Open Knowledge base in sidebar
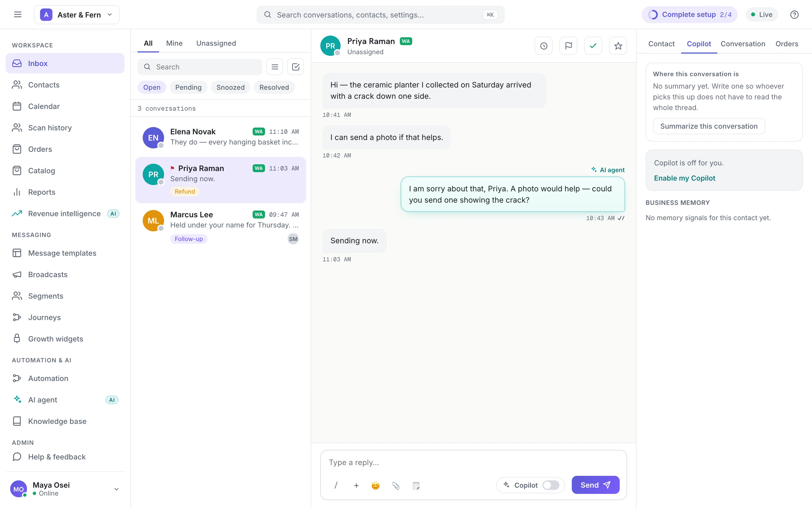This screenshot has width=812, height=508. pyautogui.click(x=65, y=421)
